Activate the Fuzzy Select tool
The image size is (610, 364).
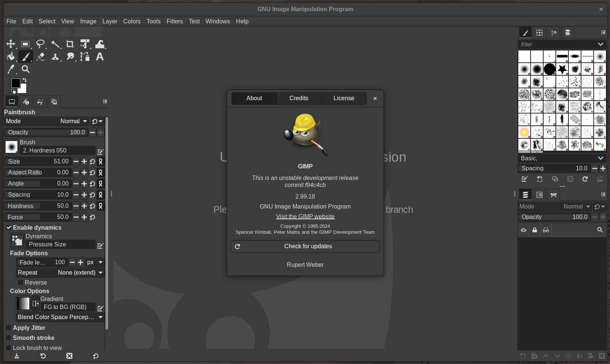coord(56,44)
